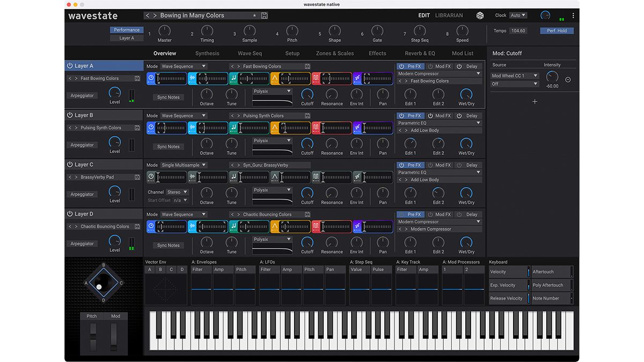Switch to LIBRARIAN view
The height and width of the screenshot is (362, 644).
click(449, 16)
